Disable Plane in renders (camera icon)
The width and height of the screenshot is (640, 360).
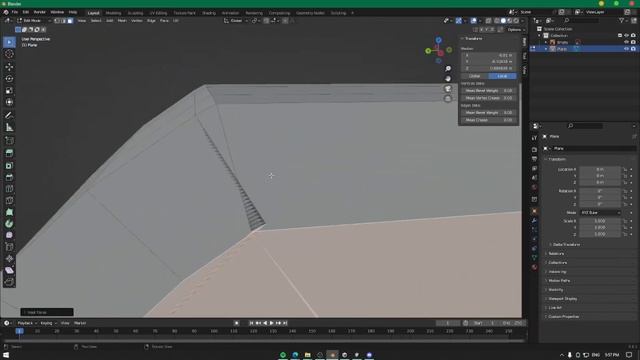(633, 49)
